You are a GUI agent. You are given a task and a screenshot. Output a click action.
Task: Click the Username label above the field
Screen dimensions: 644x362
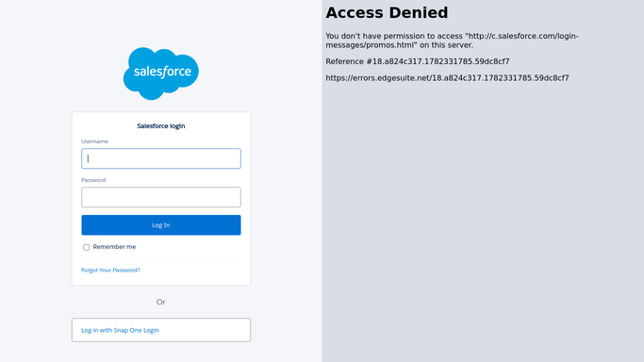94,141
